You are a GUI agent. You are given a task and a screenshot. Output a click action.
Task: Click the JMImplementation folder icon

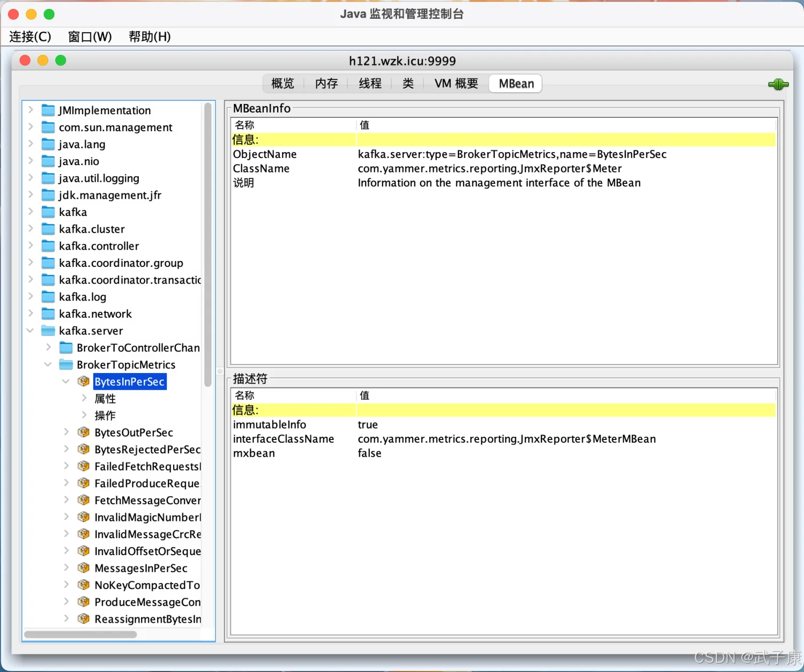[x=48, y=110]
